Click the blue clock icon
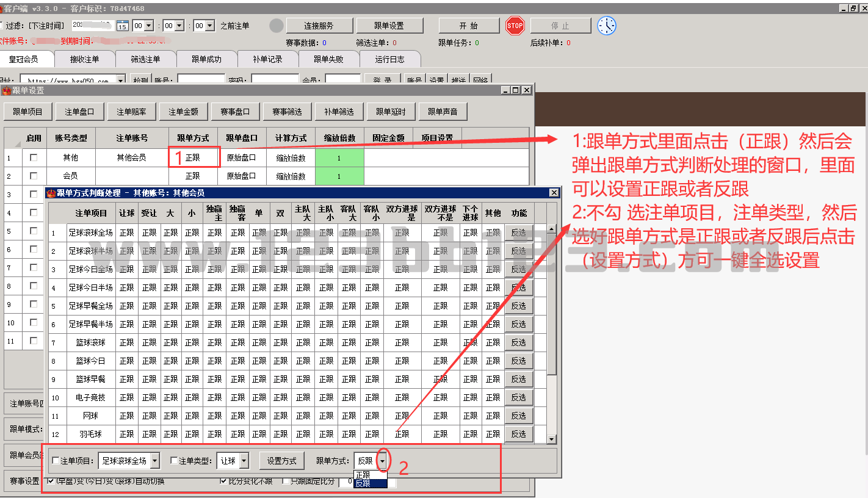This screenshot has width=868, height=498. [x=606, y=26]
